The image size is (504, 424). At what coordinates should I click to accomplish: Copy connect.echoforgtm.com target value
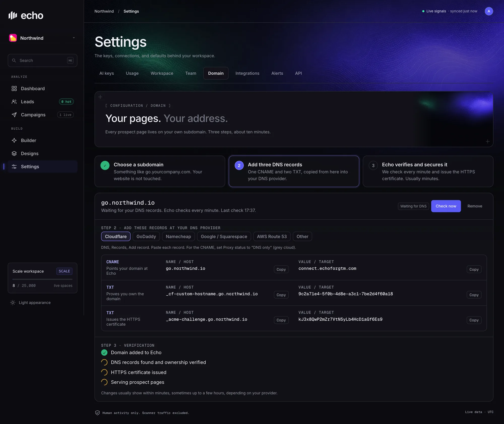(x=474, y=269)
